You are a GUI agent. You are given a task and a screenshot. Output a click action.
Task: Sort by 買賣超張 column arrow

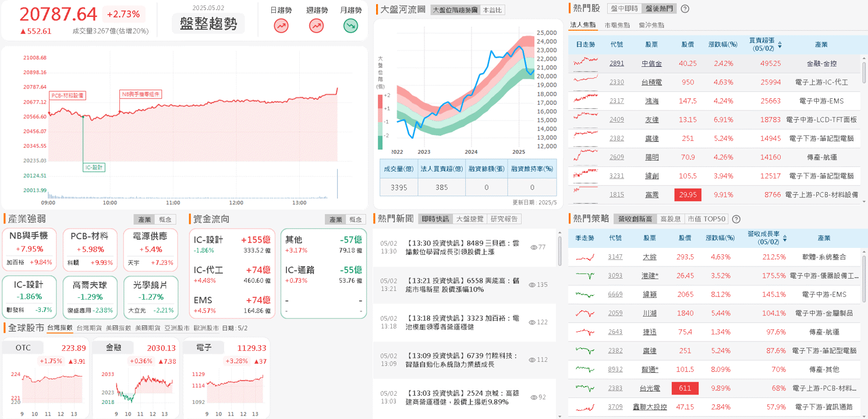780,44
